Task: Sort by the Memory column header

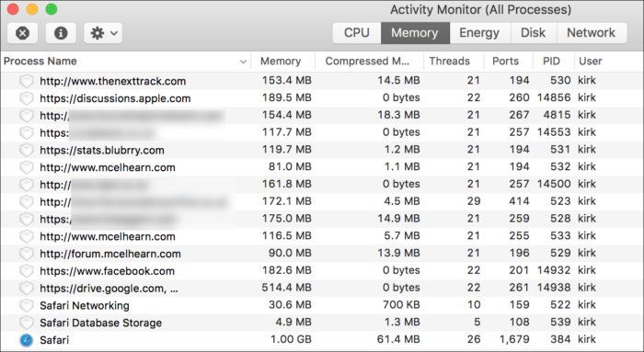Action: (281, 62)
